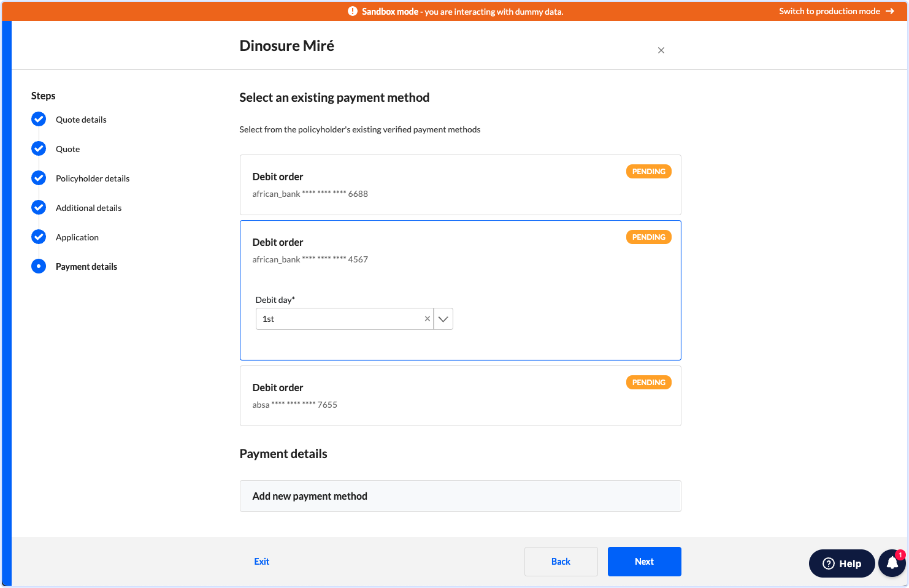Open the Help widget
Viewport: 909px width, 588px height.
coord(842,563)
